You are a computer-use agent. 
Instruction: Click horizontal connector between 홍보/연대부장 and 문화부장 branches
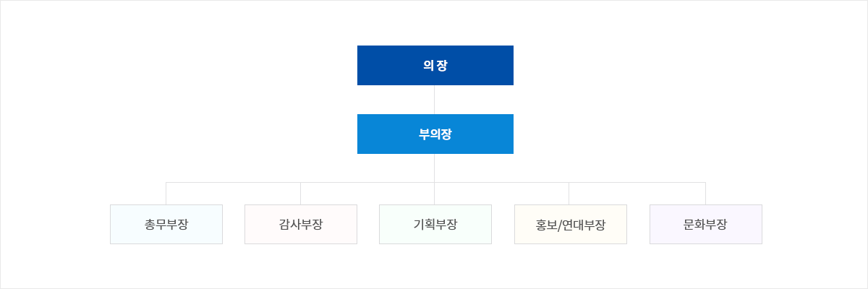(x=637, y=182)
